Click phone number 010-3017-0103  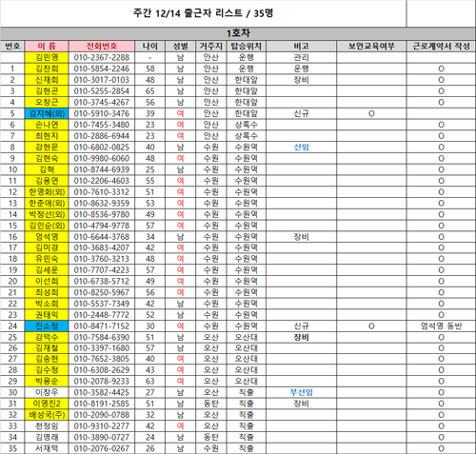(x=102, y=80)
